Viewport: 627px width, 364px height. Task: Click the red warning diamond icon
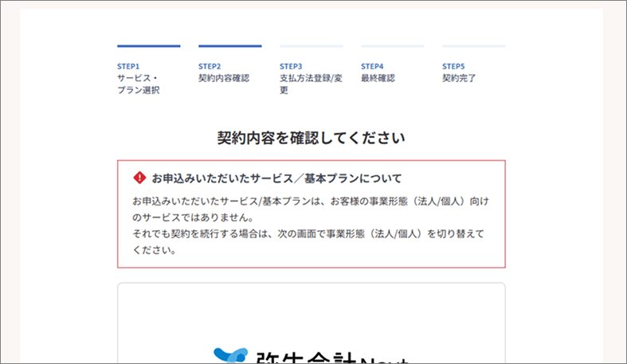point(139,178)
